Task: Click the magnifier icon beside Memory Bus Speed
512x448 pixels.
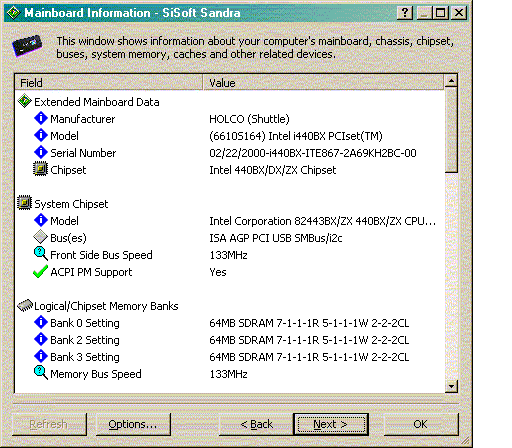Action: pos(41,373)
